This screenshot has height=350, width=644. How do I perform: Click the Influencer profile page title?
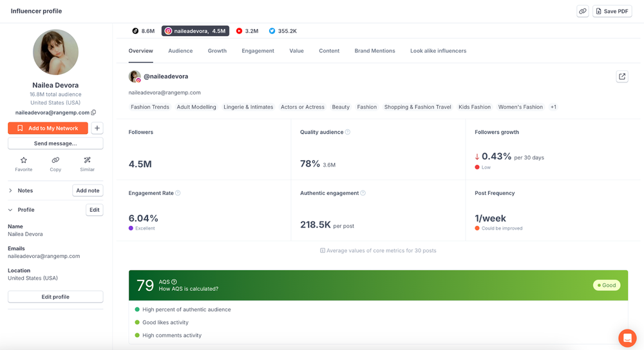coord(36,11)
